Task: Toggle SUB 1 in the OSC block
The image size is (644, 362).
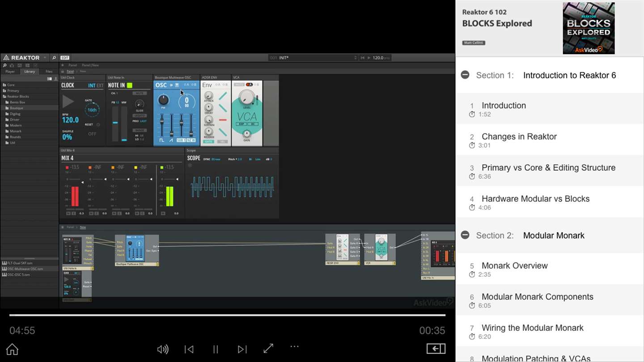Action: [181, 140]
